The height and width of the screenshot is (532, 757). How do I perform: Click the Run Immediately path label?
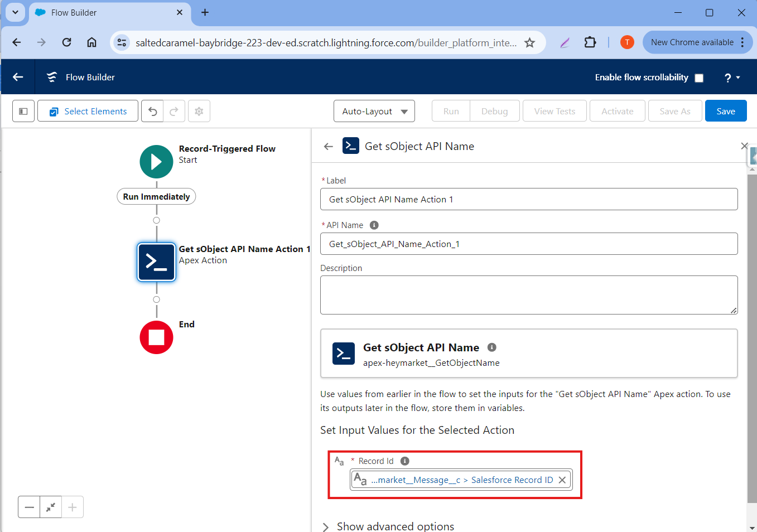tap(156, 197)
